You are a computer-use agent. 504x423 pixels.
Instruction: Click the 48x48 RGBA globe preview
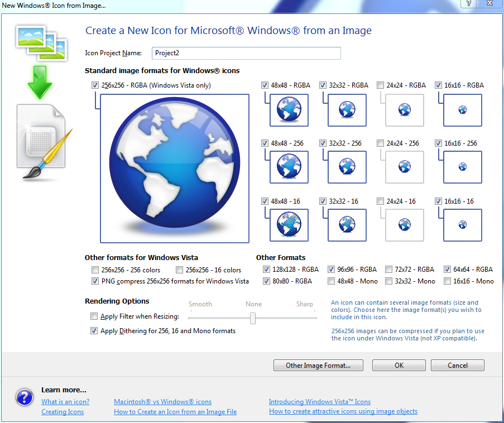(289, 110)
